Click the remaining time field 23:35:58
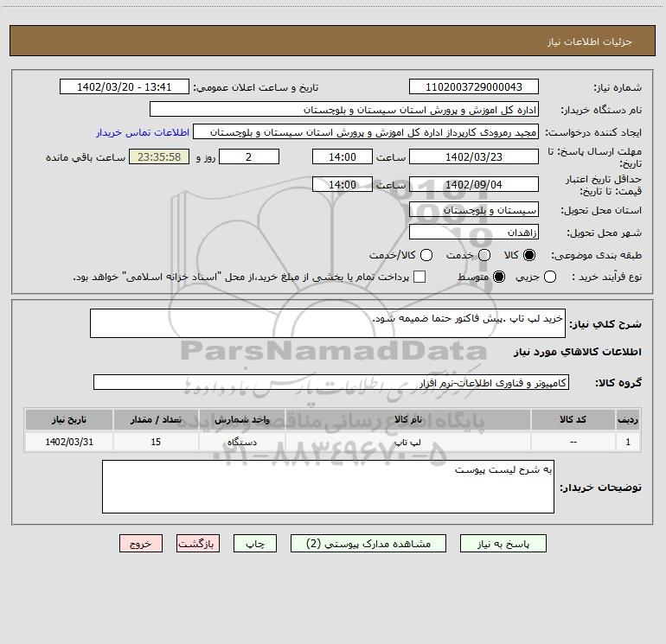This screenshot has height=644, width=666. 159,156
